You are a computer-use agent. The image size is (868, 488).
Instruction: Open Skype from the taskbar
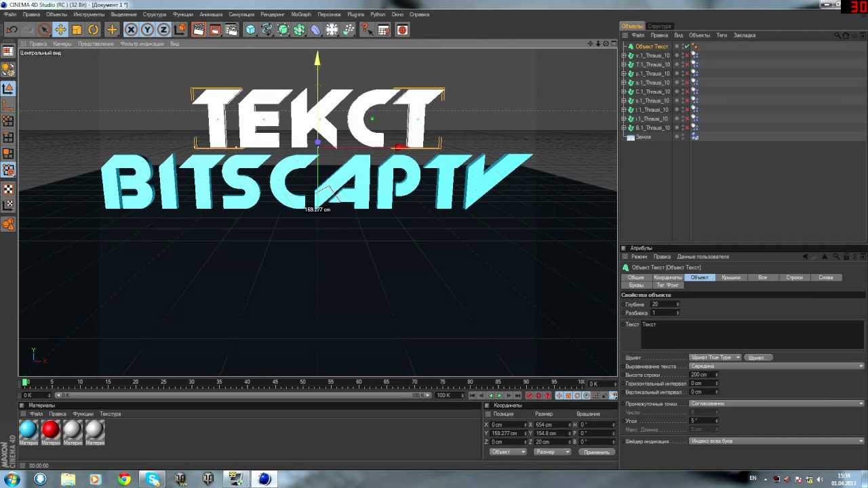(153, 479)
